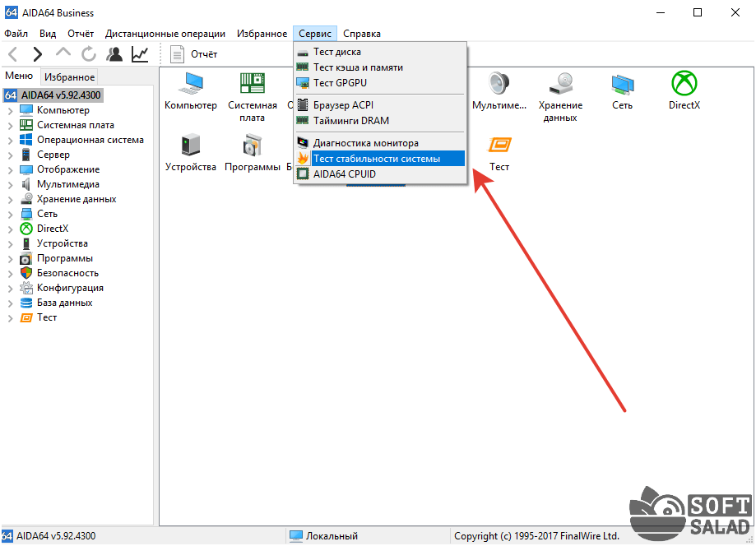Switch to the Меню sidebar tab
The width and height of the screenshot is (756, 546).
(19, 76)
